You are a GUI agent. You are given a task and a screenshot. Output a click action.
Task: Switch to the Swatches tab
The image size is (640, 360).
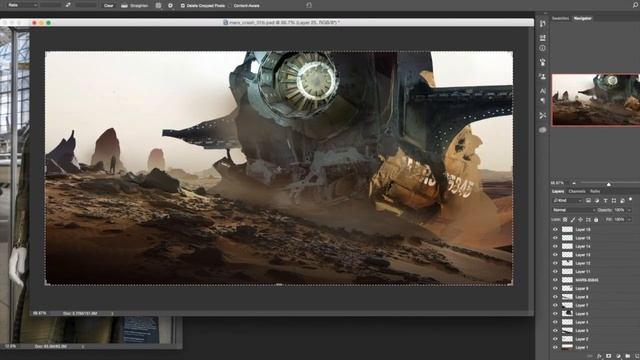point(560,18)
